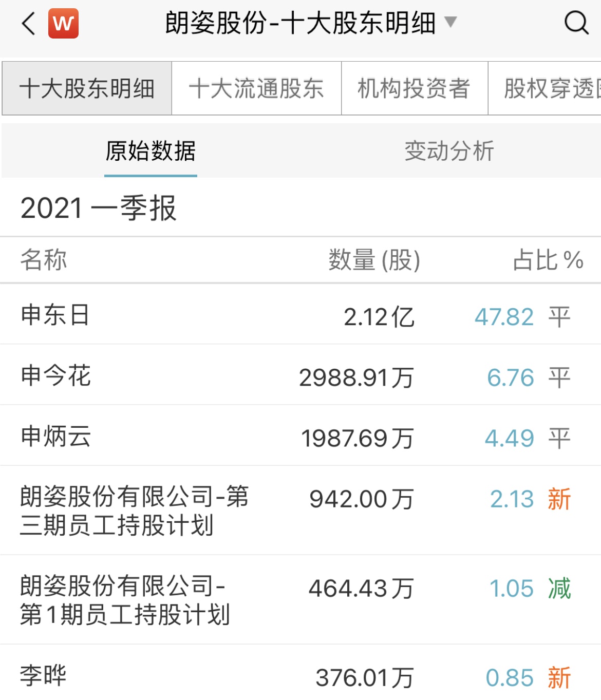This screenshot has width=601, height=700.
Task: Go back with the left arrow icon
Action: tap(29, 24)
